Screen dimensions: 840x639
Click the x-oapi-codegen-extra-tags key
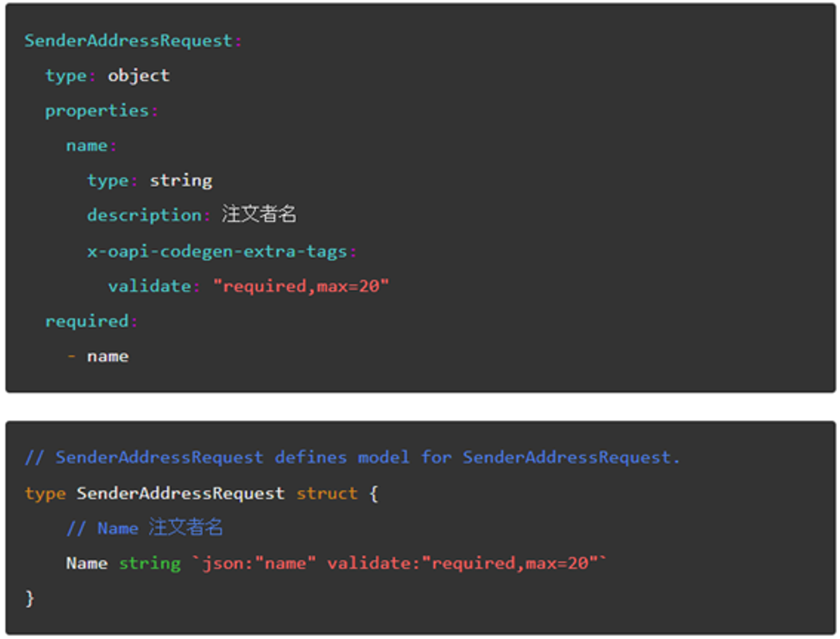pos(217,252)
